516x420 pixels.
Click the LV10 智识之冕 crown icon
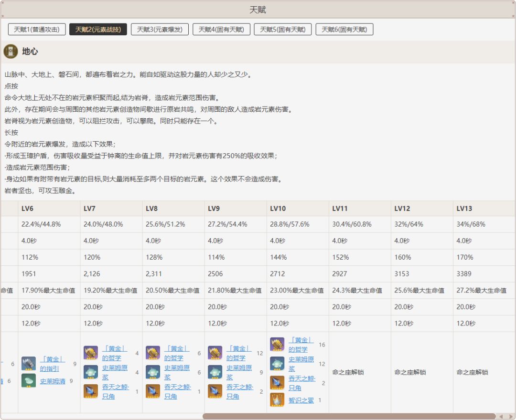click(277, 399)
